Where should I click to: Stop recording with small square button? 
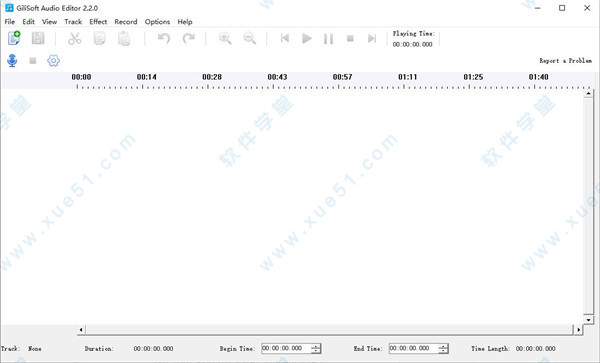(33, 60)
